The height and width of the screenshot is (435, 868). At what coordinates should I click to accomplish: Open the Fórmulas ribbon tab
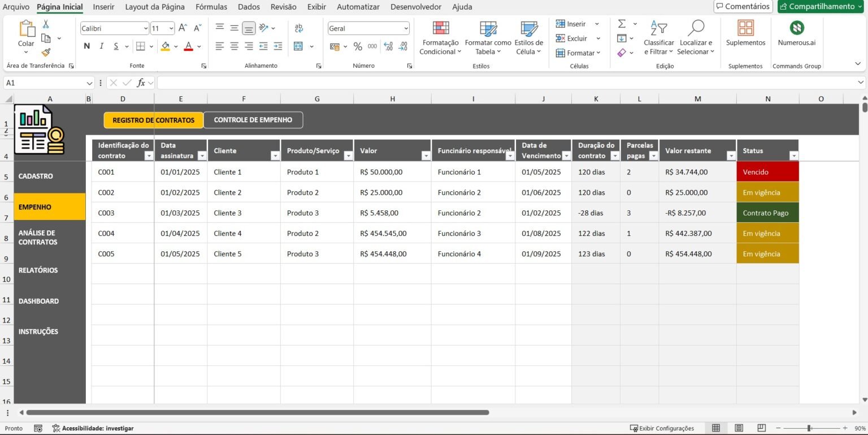coord(211,7)
